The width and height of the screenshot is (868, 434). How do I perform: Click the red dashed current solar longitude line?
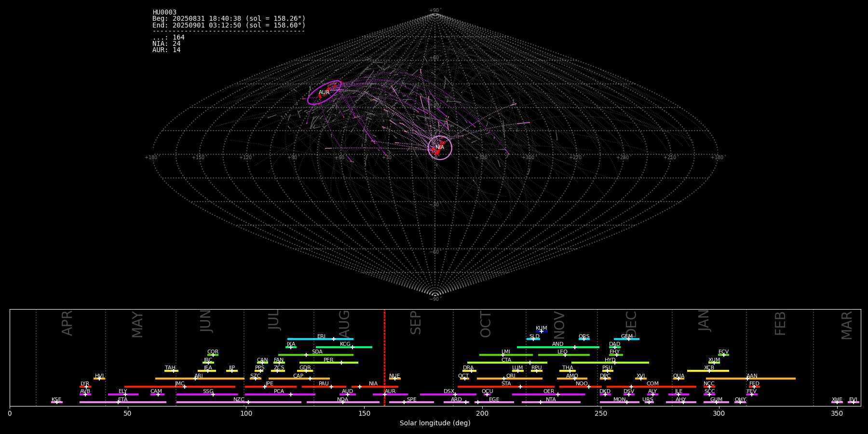point(384,357)
